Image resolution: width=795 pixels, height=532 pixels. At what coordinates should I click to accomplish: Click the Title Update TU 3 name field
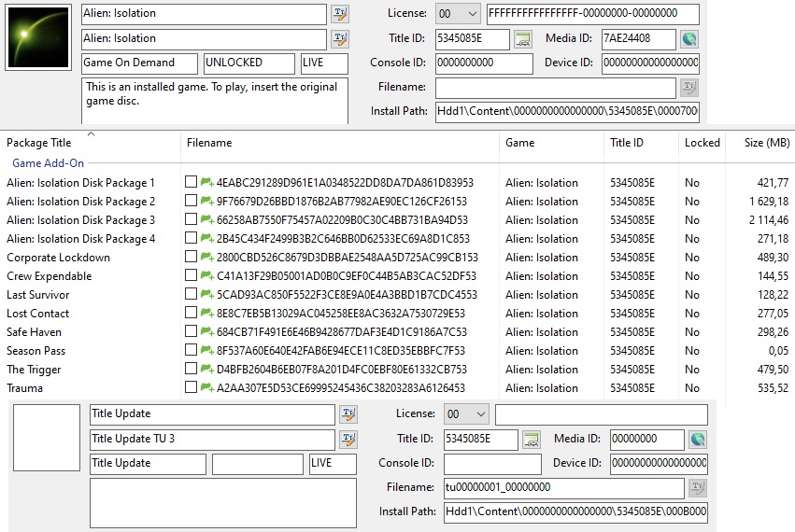click(x=212, y=440)
